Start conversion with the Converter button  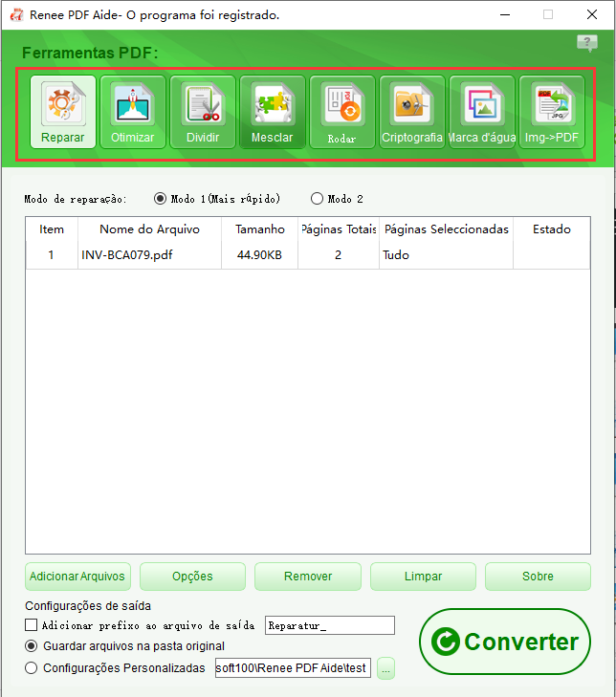pyautogui.click(x=505, y=642)
